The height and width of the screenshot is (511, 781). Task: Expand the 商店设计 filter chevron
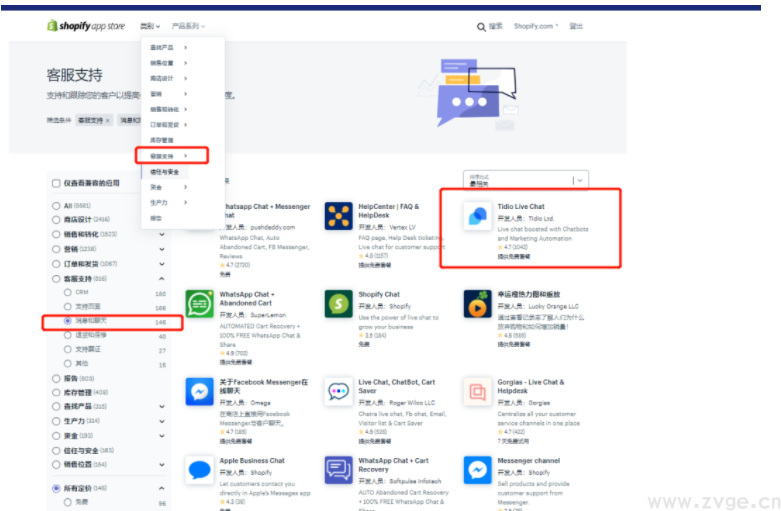(162, 220)
